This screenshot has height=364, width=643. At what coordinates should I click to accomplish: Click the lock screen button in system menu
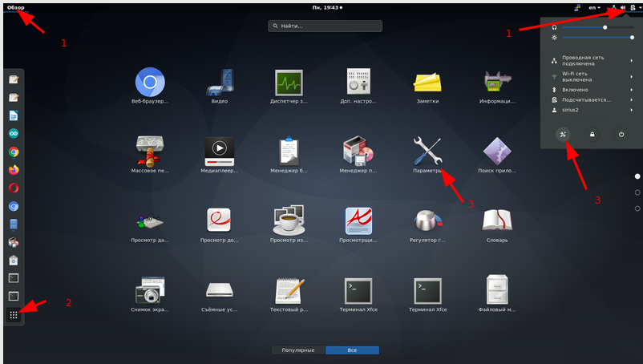(x=592, y=135)
